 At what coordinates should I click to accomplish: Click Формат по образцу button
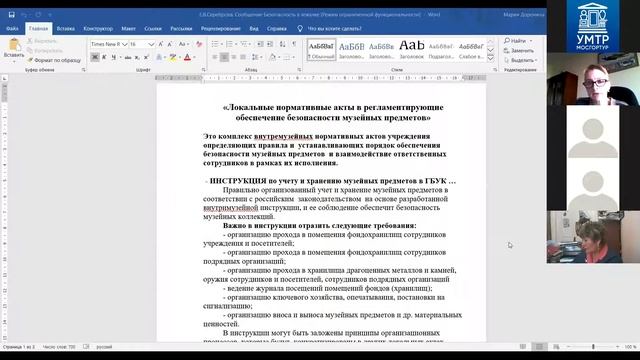coord(54,60)
